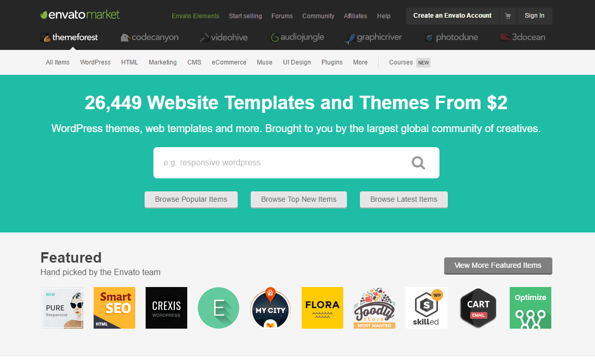Screen dimensions: 595x364
Task: Switch to the 3docean marketplace
Action: (523, 37)
